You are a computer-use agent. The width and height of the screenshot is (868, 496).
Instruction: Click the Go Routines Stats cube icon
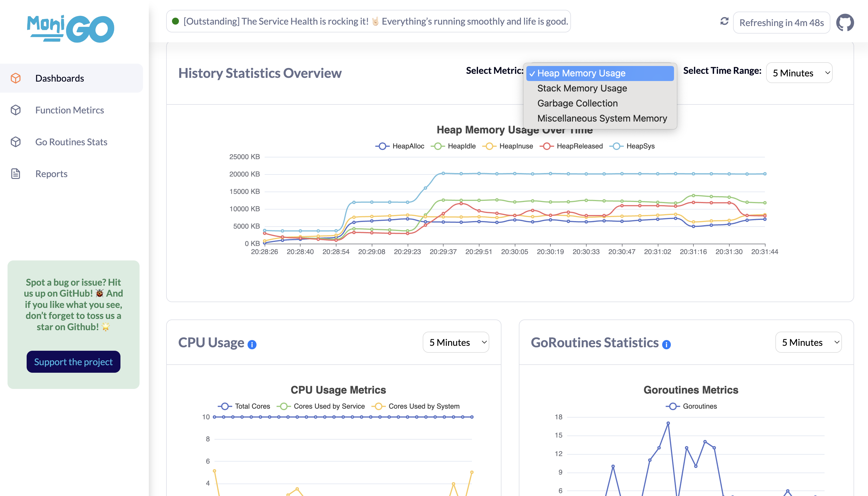(x=16, y=142)
